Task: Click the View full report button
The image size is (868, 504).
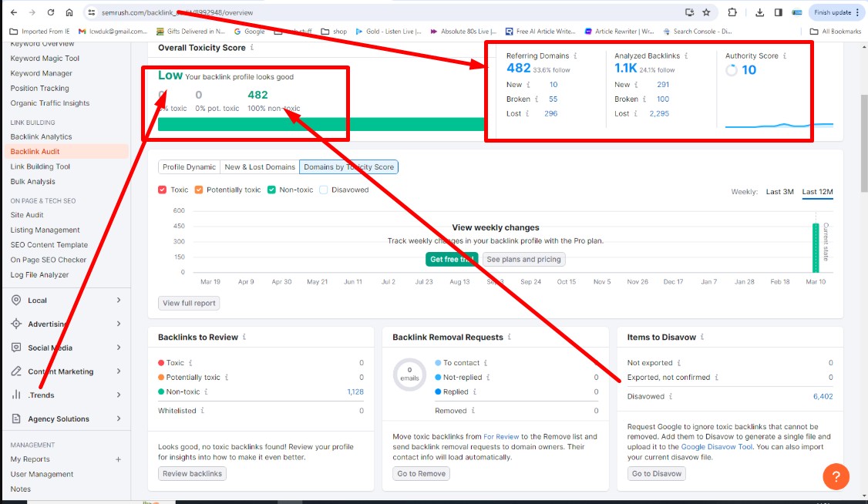Action: point(189,303)
